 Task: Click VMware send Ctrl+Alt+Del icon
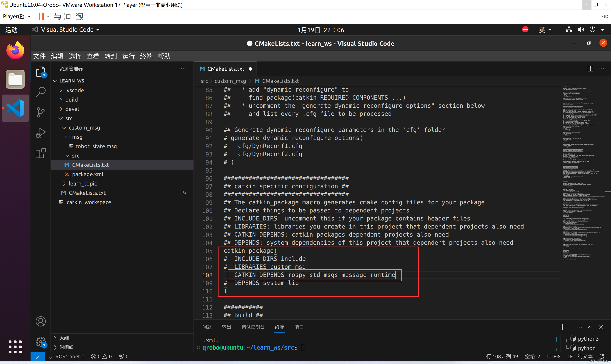click(x=57, y=17)
